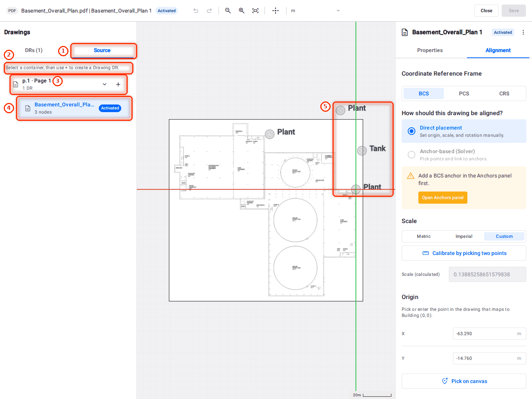The height and width of the screenshot is (399, 532).
Task: Click the Plant anchor marker inside drawing
Action: 270,134
